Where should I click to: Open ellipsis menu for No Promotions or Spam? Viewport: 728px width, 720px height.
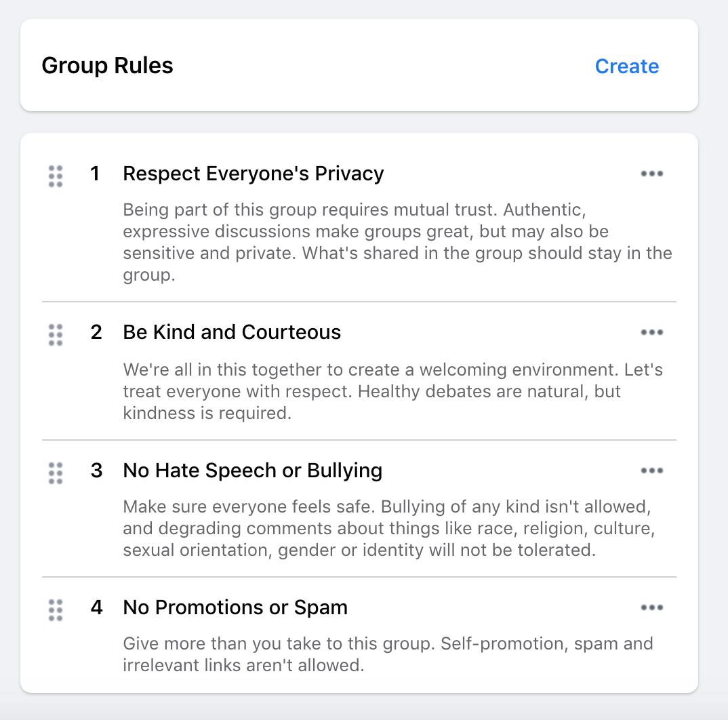click(651, 607)
